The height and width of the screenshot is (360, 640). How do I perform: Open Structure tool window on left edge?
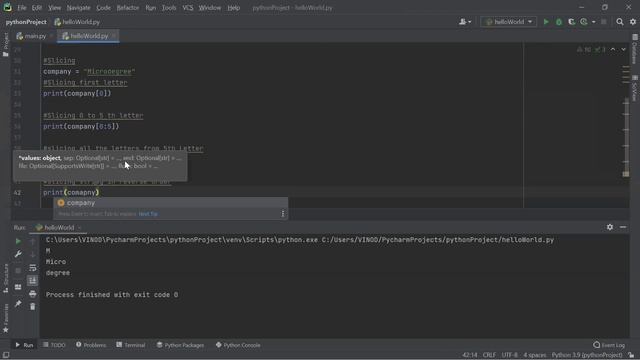pos(5,278)
